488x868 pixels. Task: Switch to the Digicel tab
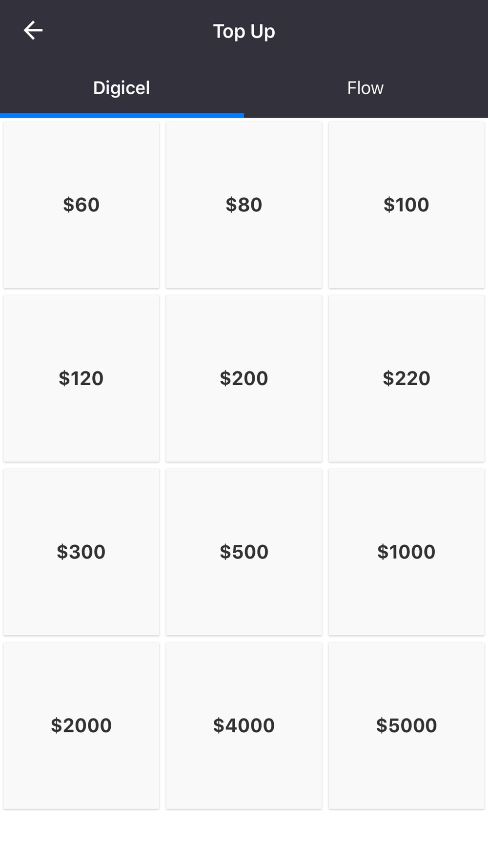122,88
